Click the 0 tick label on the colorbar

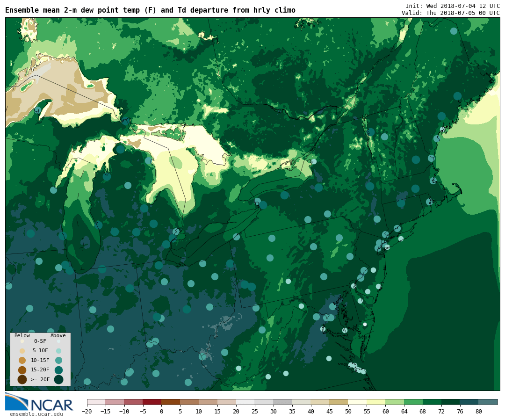(x=162, y=411)
